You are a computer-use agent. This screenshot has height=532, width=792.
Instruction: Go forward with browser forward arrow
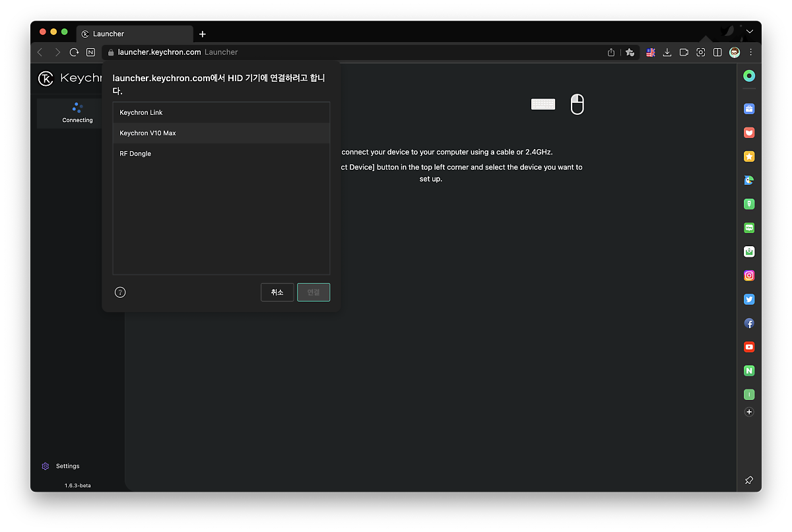pyautogui.click(x=57, y=52)
